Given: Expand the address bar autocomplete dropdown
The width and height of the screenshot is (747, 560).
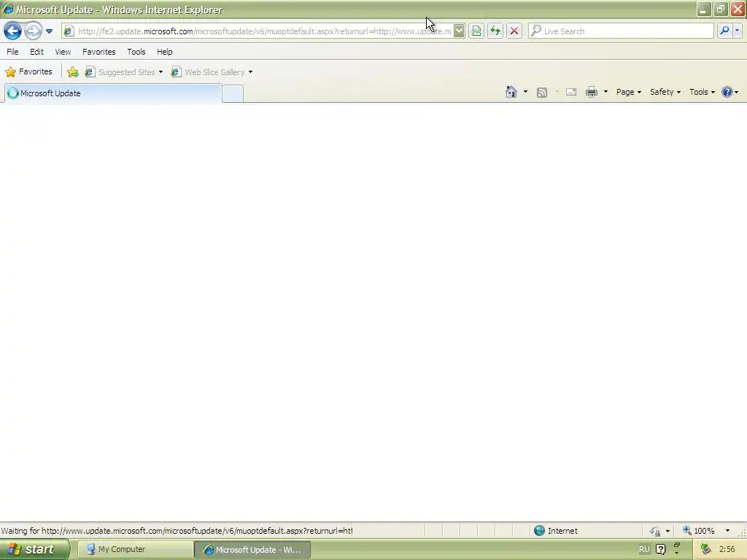Looking at the screenshot, I should [459, 31].
